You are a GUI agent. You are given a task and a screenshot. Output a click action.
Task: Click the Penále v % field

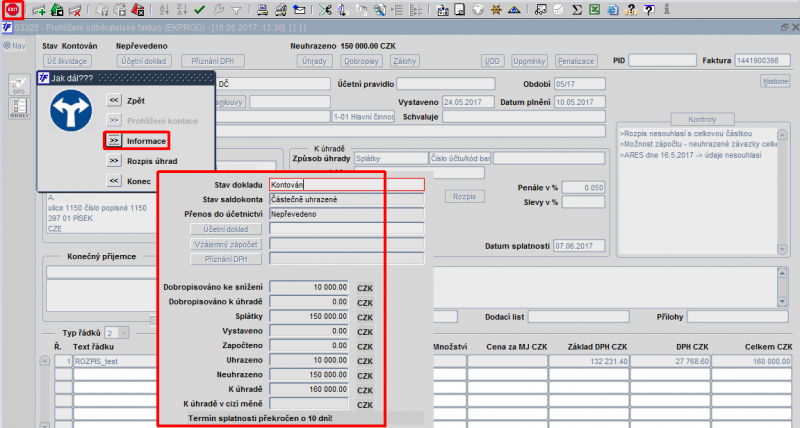(x=583, y=187)
